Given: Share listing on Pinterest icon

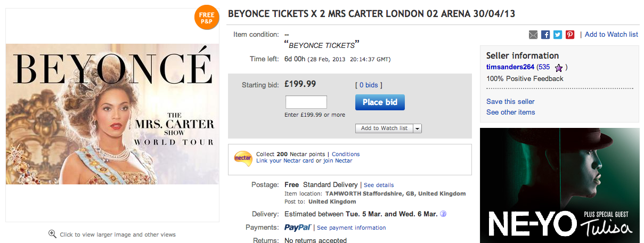Looking at the screenshot, I should coord(570,35).
